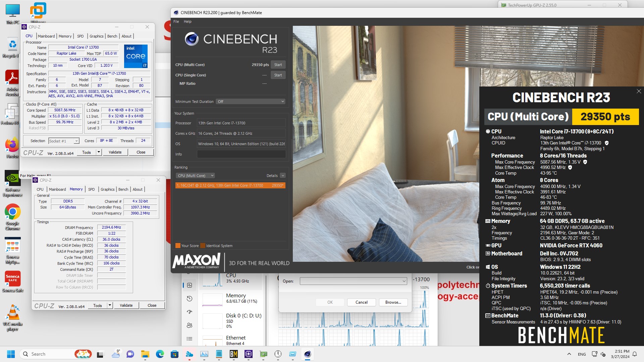Switch to BenchMate taskbar icon
Image resolution: width=644 pixels, height=362 pixels.
[x=234, y=354]
